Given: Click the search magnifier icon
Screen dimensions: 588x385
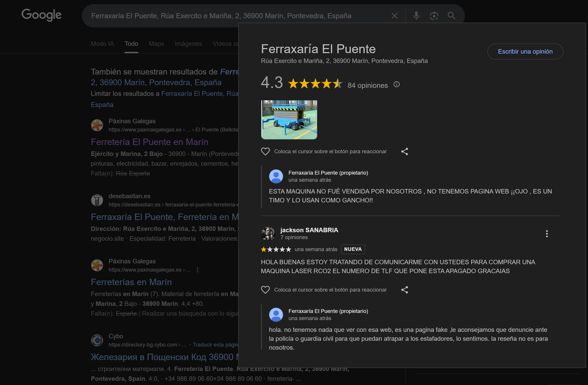Looking at the screenshot, I should pyautogui.click(x=451, y=15).
